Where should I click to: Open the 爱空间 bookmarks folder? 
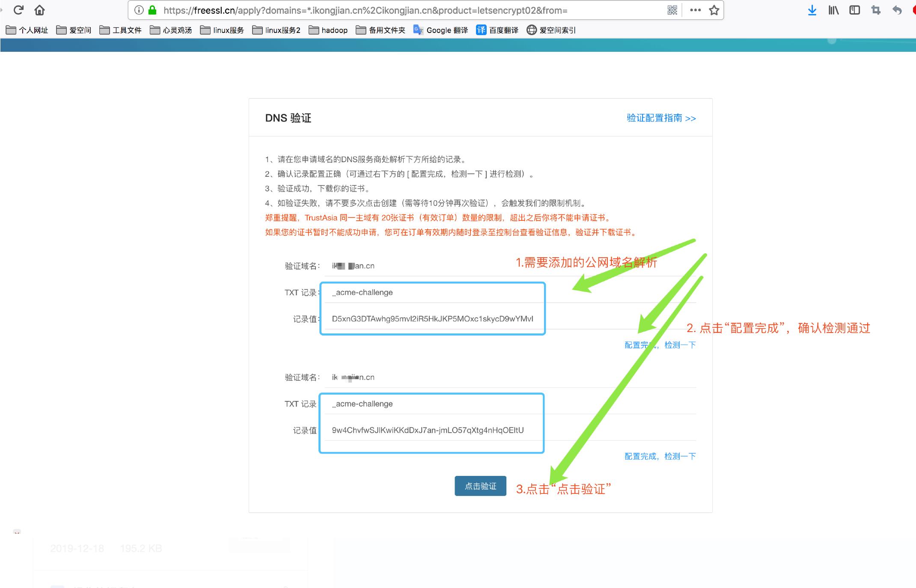point(74,30)
